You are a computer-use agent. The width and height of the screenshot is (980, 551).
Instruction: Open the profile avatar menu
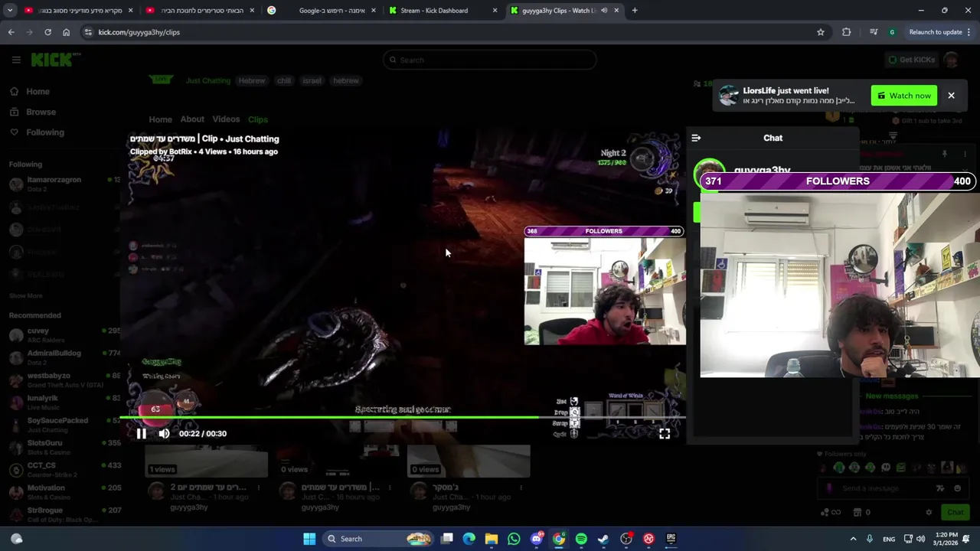click(x=952, y=60)
